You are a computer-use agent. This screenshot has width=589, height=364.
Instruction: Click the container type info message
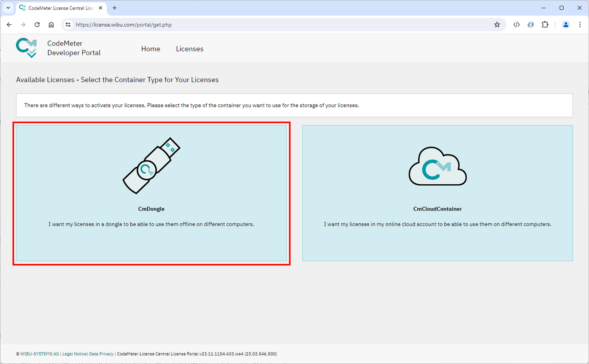(x=294, y=105)
